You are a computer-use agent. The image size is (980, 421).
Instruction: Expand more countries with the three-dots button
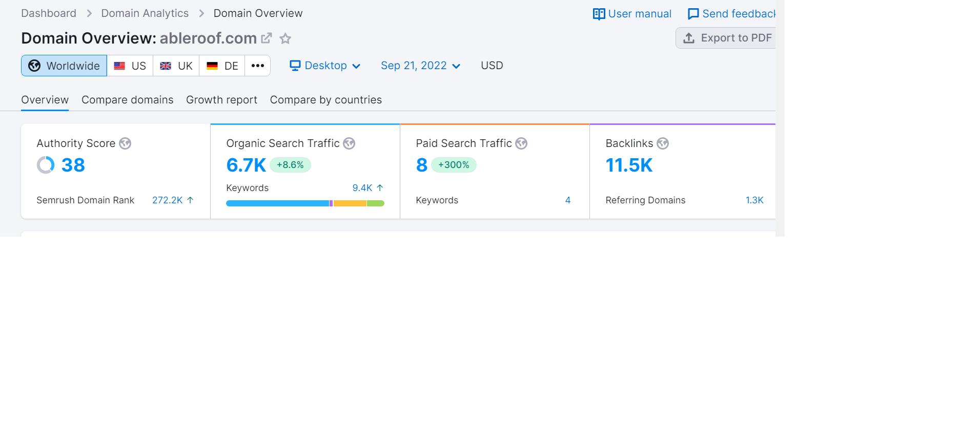258,66
